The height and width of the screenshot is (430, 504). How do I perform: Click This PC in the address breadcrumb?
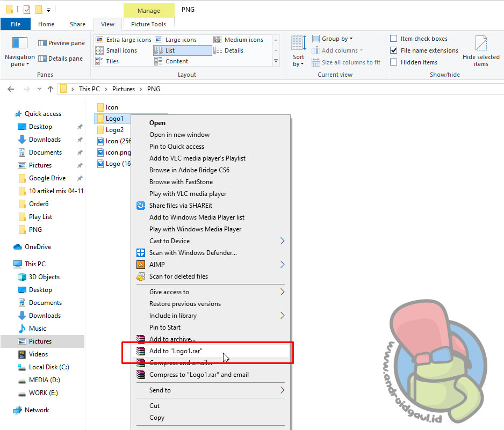(x=89, y=89)
